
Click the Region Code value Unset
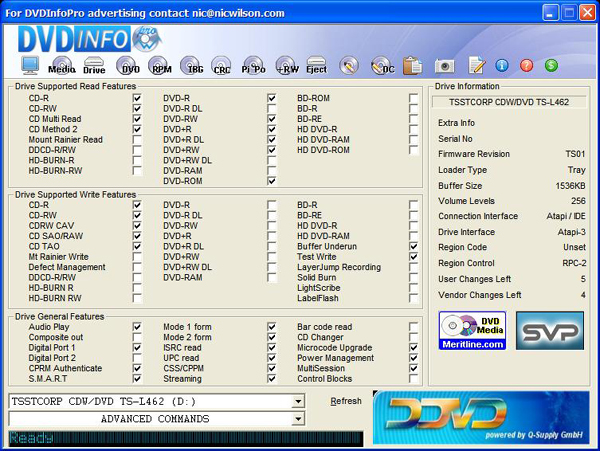tap(574, 247)
